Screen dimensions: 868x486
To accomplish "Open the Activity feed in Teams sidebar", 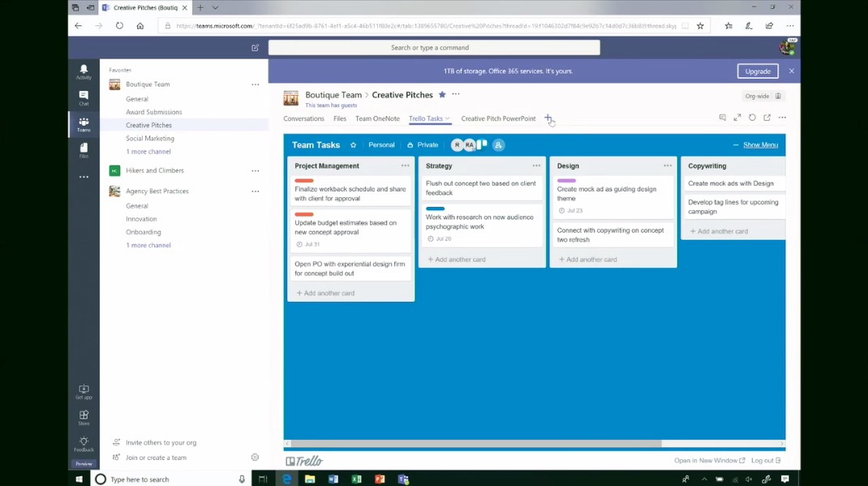I will click(84, 71).
